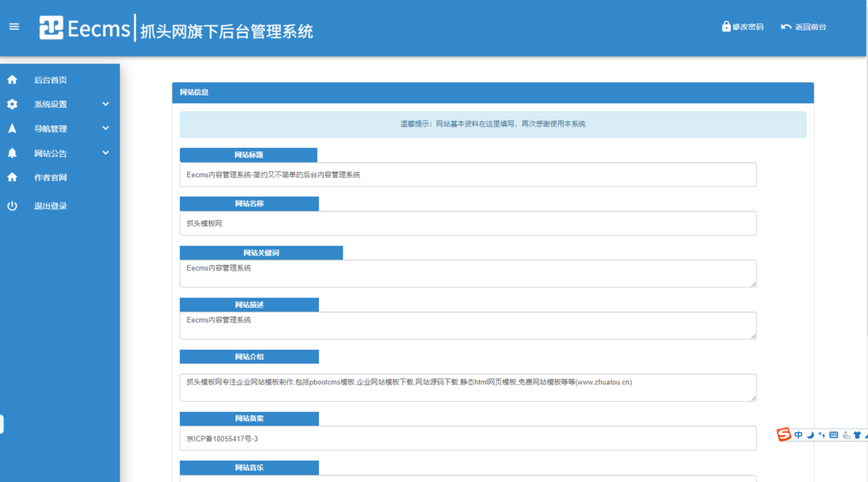
Task: Click the 抓头网旗下后台管理系统 title
Action: click(x=226, y=30)
